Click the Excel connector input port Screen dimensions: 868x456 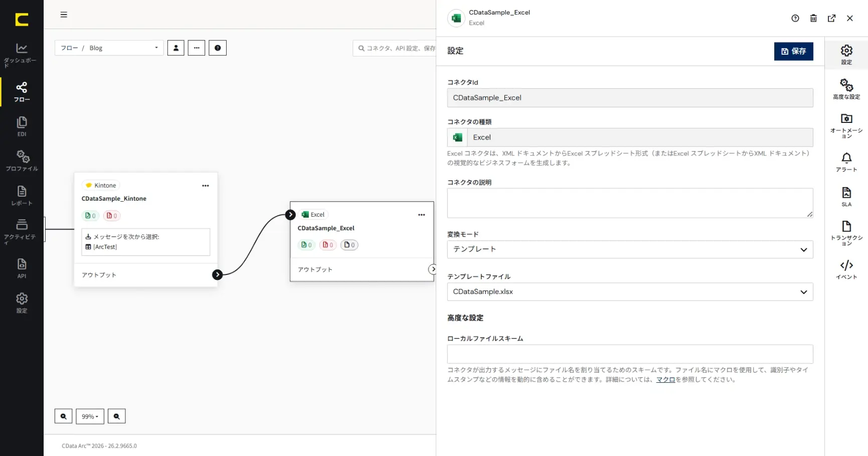(x=290, y=215)
